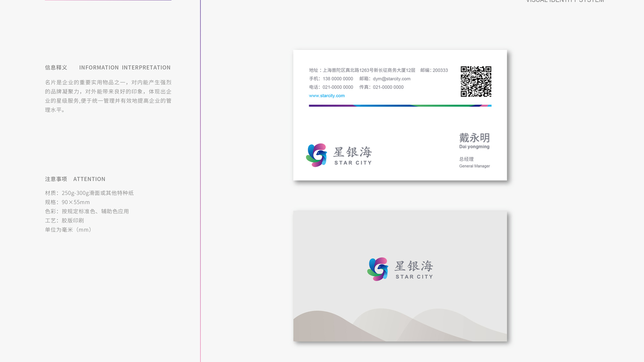Select 星银海 on the gray card
This screenshot has width=644, height=362.
click(x=414, y=265)
